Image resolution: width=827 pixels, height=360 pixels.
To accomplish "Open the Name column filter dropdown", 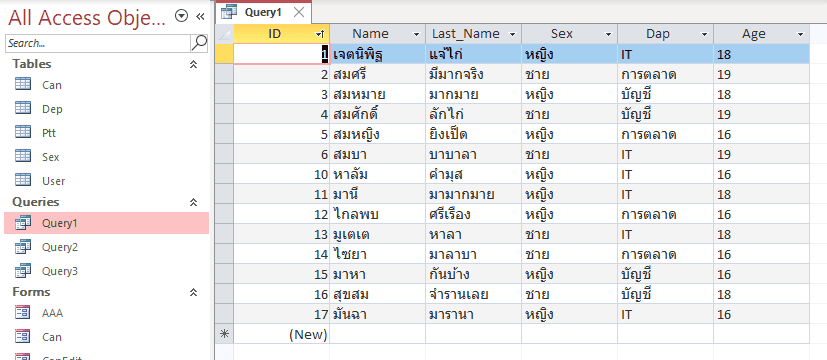I will [417, 35].
